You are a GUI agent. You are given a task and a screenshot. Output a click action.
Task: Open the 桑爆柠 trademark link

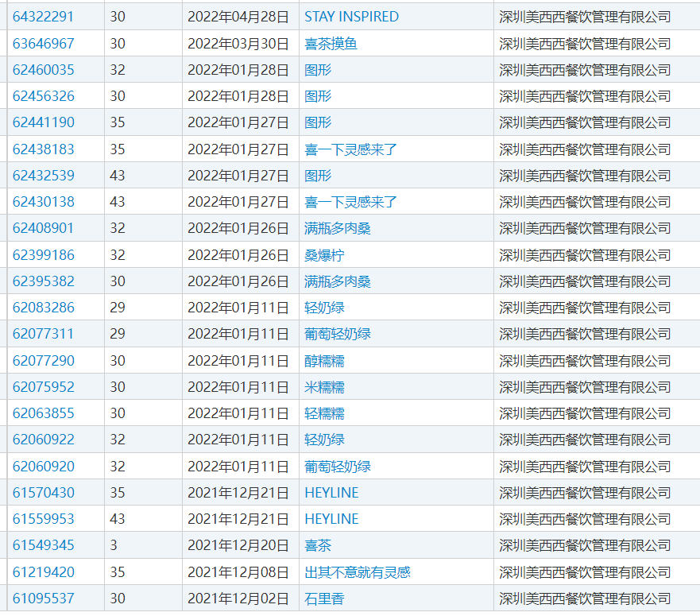(x=324, y=255)
